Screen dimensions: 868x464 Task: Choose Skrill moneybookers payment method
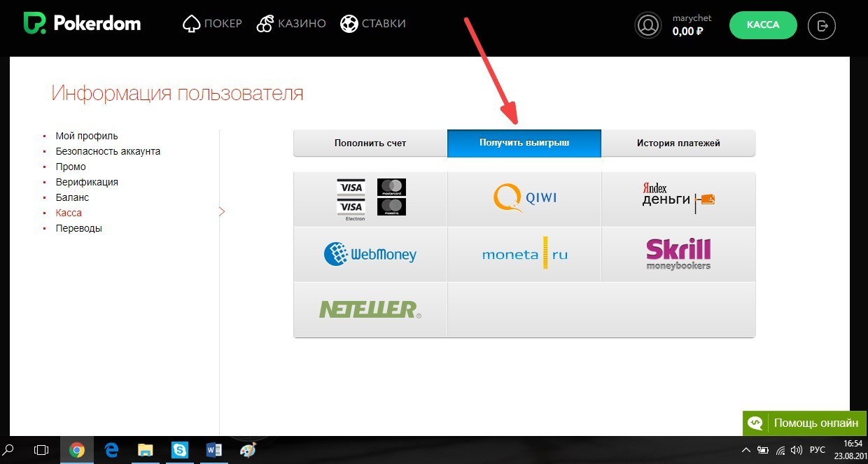click(678, 254)
